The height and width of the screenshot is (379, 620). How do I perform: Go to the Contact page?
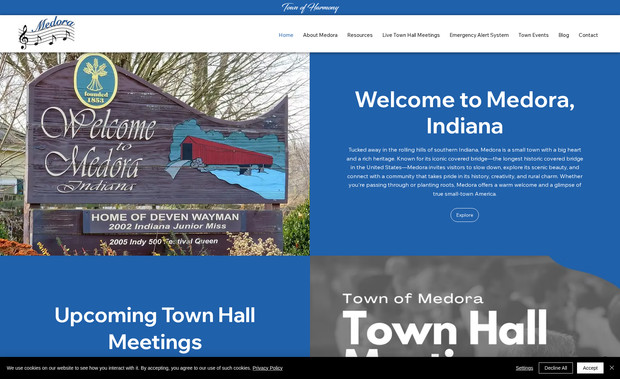coord(588,35)
